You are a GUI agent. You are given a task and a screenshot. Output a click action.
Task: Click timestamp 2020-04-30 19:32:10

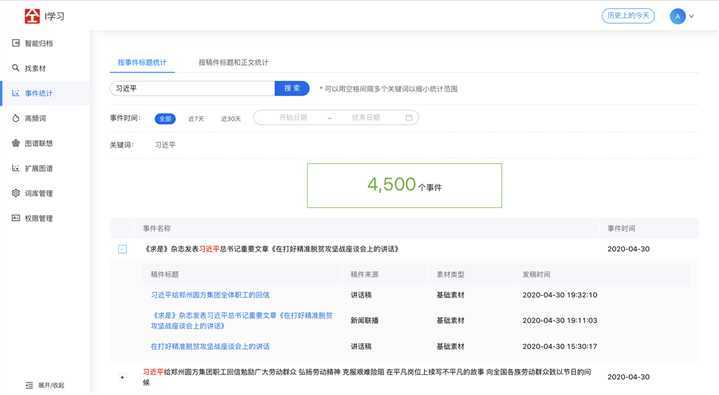(x=560, y=295)
